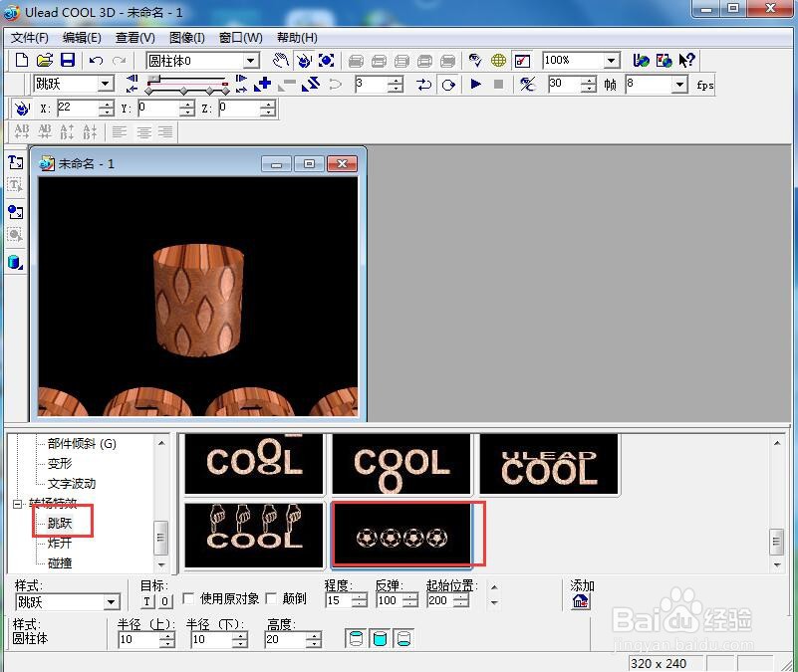Image resolution: width=798 pixels, height=672 pixels.
Task: Click the help pointer question mark icon
Action: pyautogui.click(x=687, y=60)
